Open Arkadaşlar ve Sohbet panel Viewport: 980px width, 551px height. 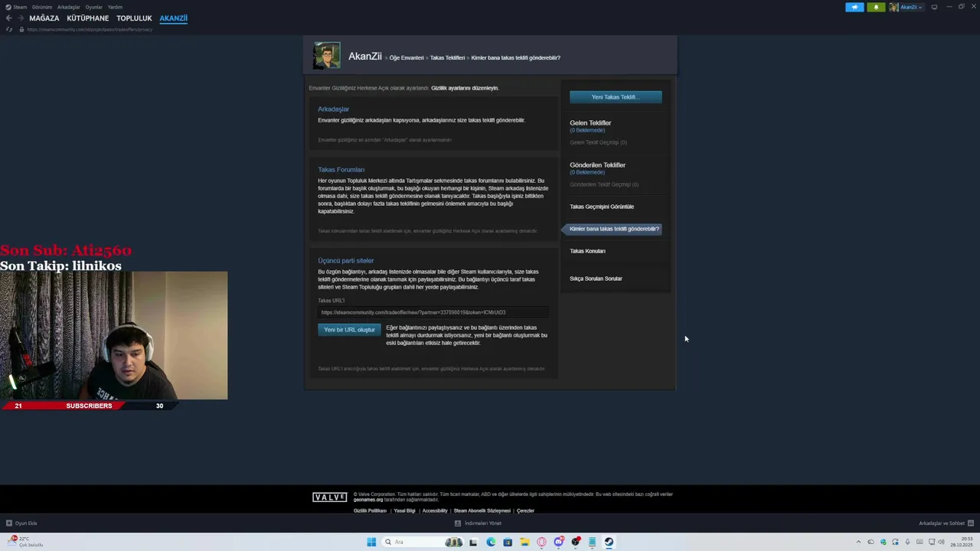point(946,523)
